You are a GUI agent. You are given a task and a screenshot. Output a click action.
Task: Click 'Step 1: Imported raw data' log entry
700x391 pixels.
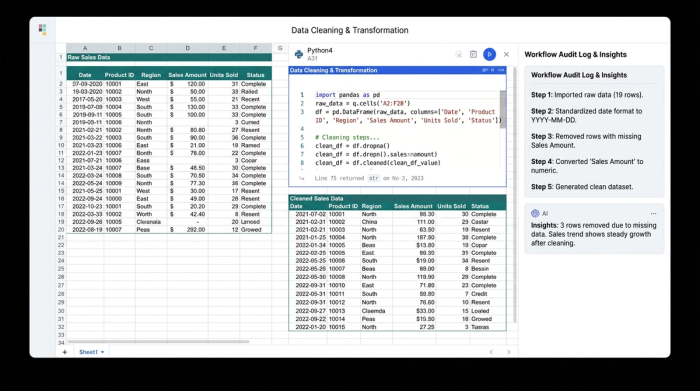click(x=587, y=95)
